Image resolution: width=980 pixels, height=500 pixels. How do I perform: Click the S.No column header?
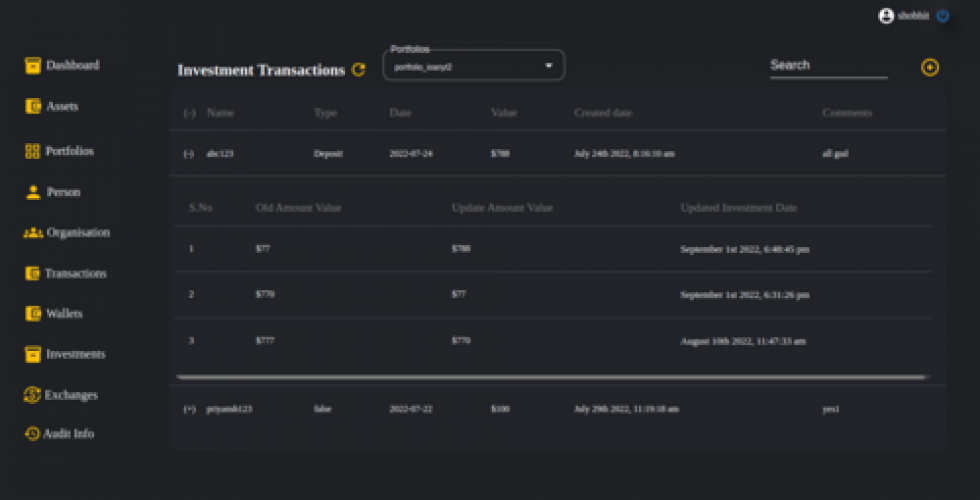(201, 208)
